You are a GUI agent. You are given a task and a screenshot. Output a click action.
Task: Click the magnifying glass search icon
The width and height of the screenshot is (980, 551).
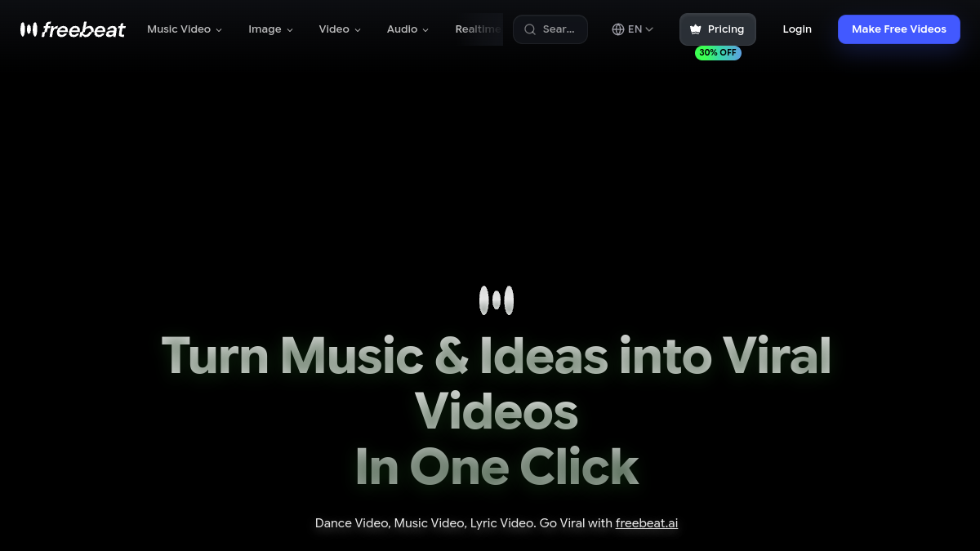tap(530, 29)
